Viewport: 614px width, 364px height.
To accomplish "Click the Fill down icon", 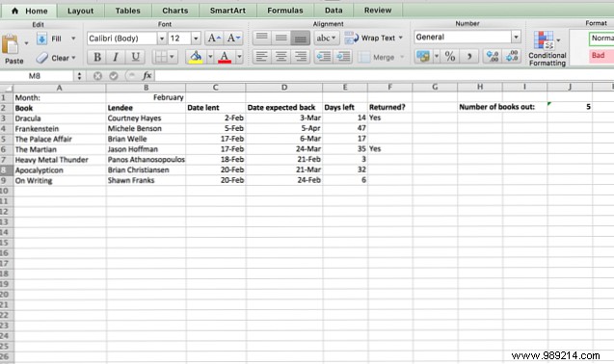I will tap(41, 39).
